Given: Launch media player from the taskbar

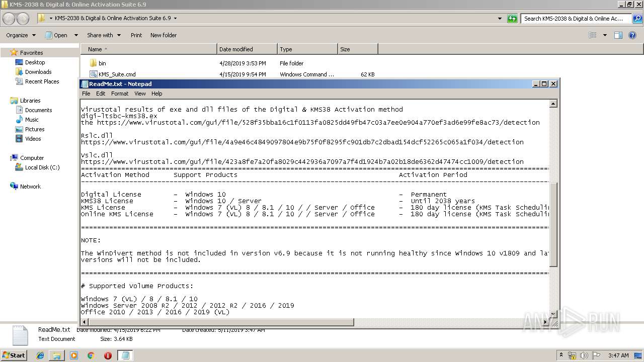Looking at the screenshot, I should click(74, 355).
